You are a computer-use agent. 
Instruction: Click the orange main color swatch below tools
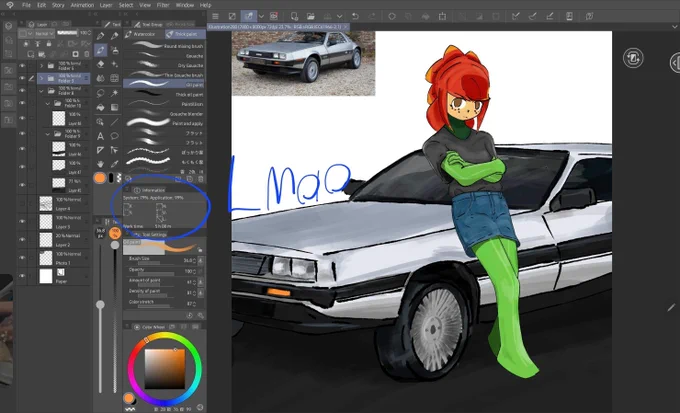point(100,178)
